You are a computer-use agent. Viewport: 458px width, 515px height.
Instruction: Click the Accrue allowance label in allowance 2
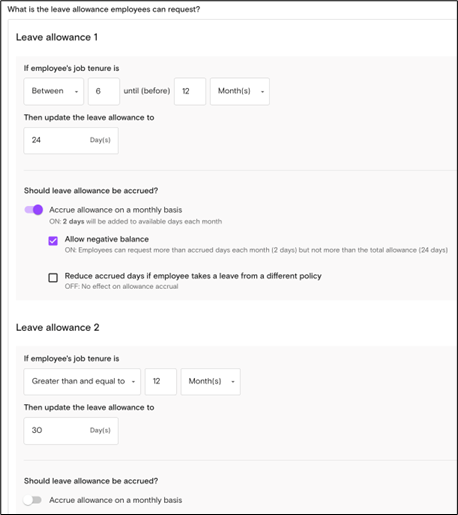116,500
